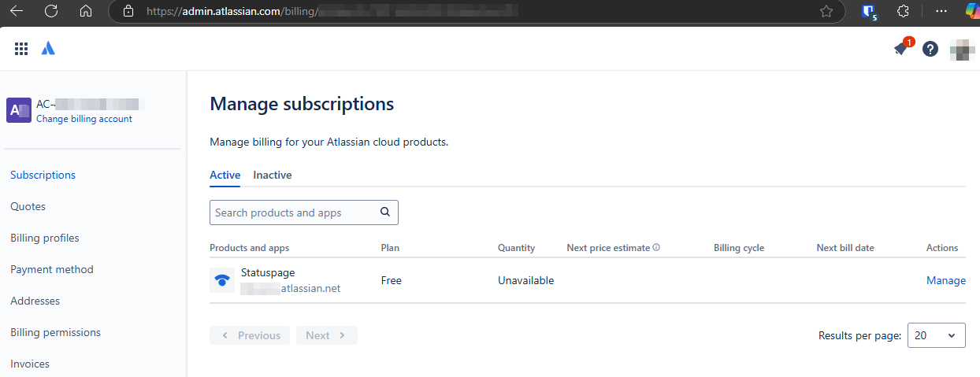Open the help question mark icon
This screenshot has height=377, width=980.
coord(930,49)
